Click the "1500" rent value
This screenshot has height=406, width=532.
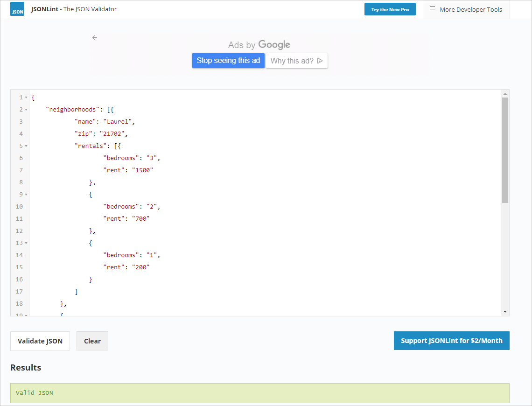point(142,170)
